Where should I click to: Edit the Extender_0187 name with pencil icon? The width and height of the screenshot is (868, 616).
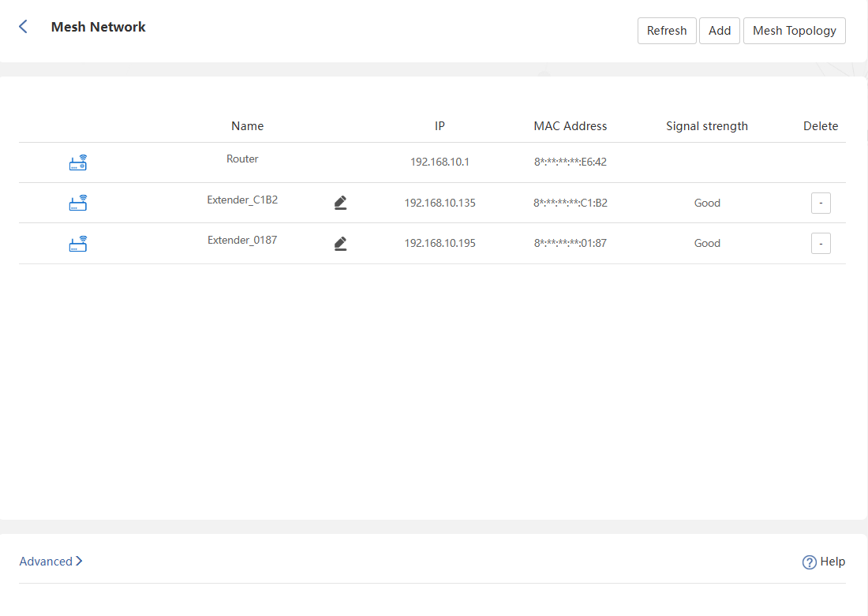point(340,244)
